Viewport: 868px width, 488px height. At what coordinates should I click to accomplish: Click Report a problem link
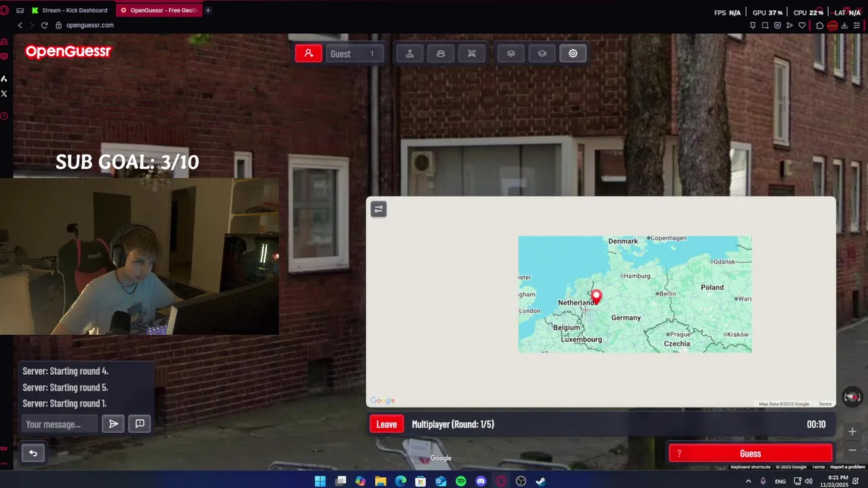[x=848, y=467]
